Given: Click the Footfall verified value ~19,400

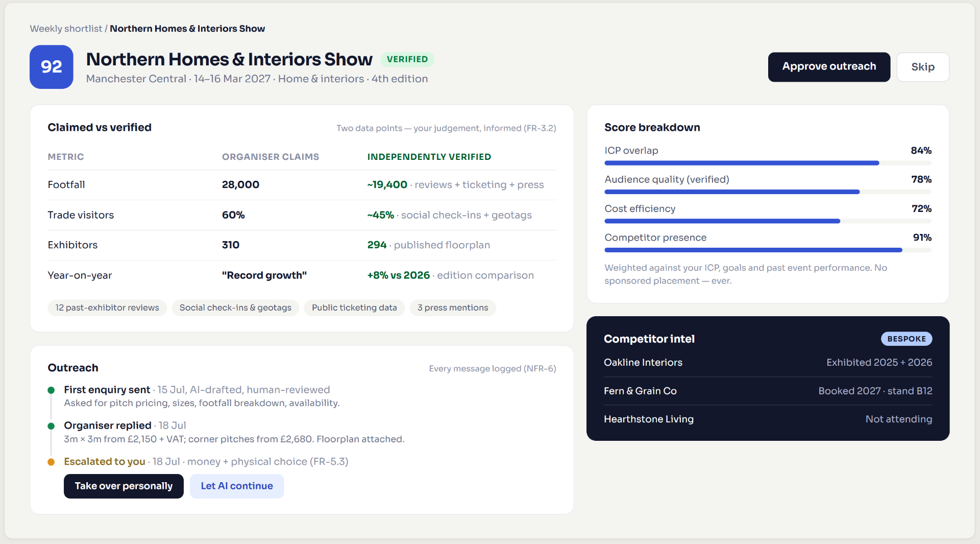Looking at the screenshot, I should 387,185.
